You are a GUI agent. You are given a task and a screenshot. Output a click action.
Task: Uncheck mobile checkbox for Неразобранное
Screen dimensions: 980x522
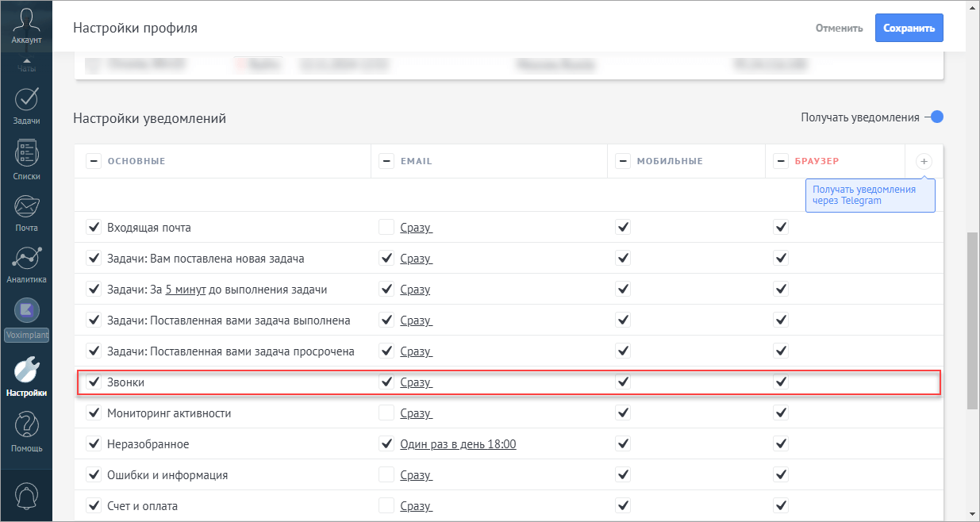623,444
